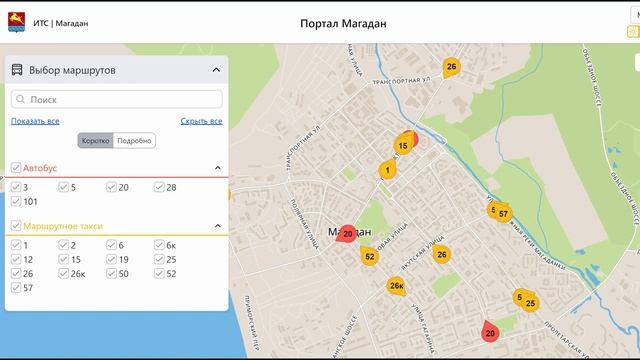Screen dimensions: 640x360
Task: Uncheck taxi route 12
Action: (16, 259)
